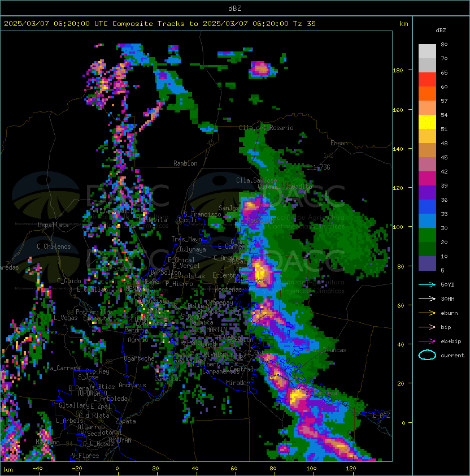Click the 'km' label at top-right of map
Screen dimensions: 470x476
(x=403, y=24)
